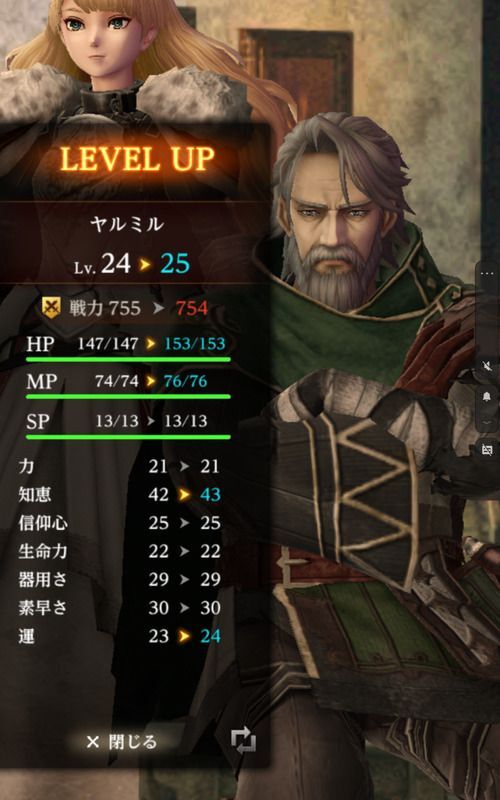Toggle the muted speaker sound icon
The height and width of the screenshot is (800, 500).
487,366
